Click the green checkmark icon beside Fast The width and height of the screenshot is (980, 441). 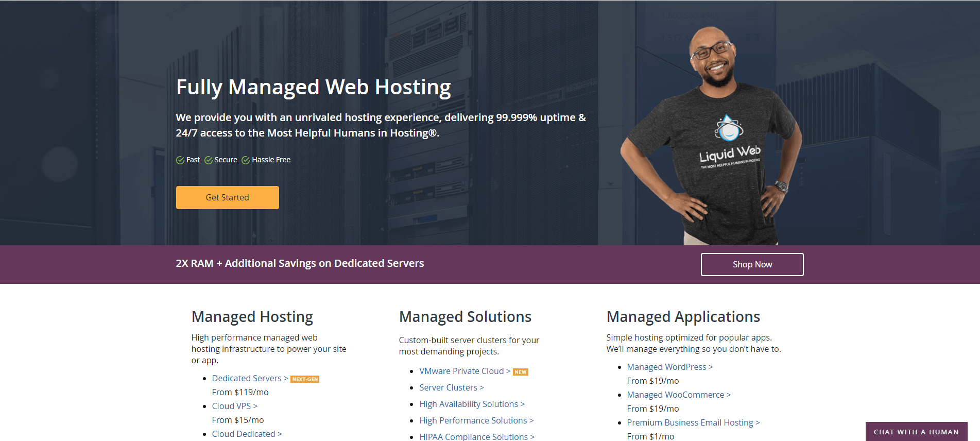click(180, 160)
